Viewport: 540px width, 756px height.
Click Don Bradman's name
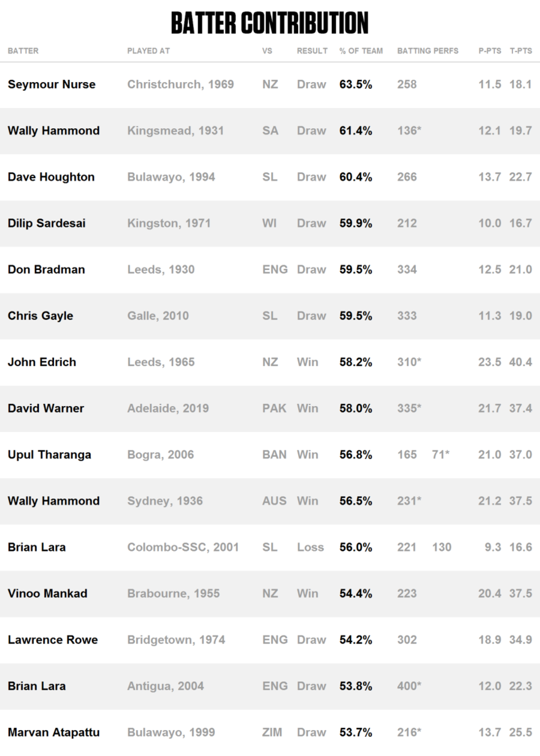click(47, 269)
